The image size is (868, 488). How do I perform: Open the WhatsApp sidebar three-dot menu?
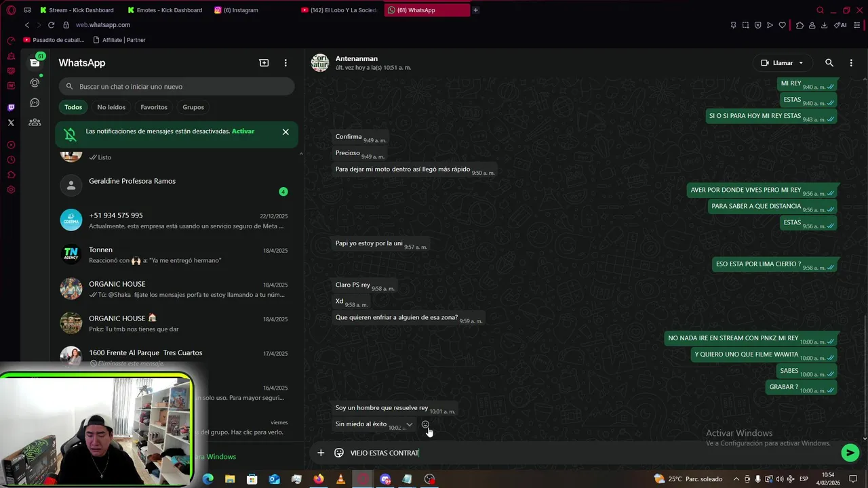(x=285, y=62)
